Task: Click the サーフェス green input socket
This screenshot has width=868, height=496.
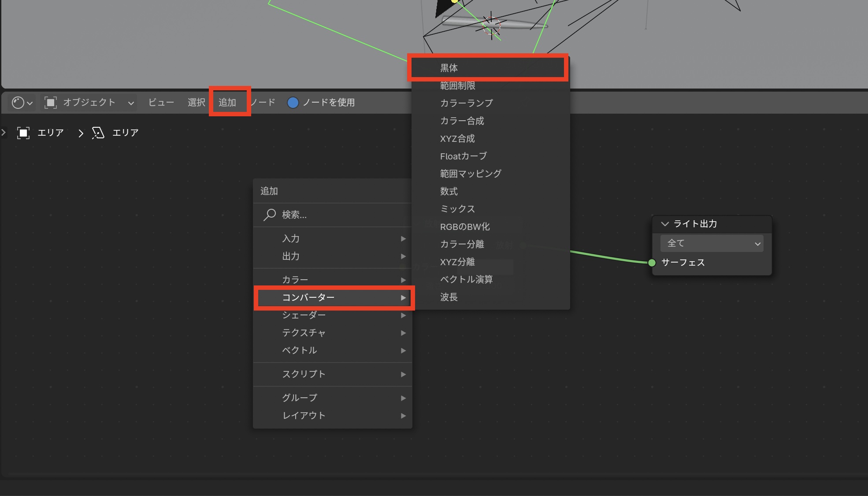Action: pos(652,263)
